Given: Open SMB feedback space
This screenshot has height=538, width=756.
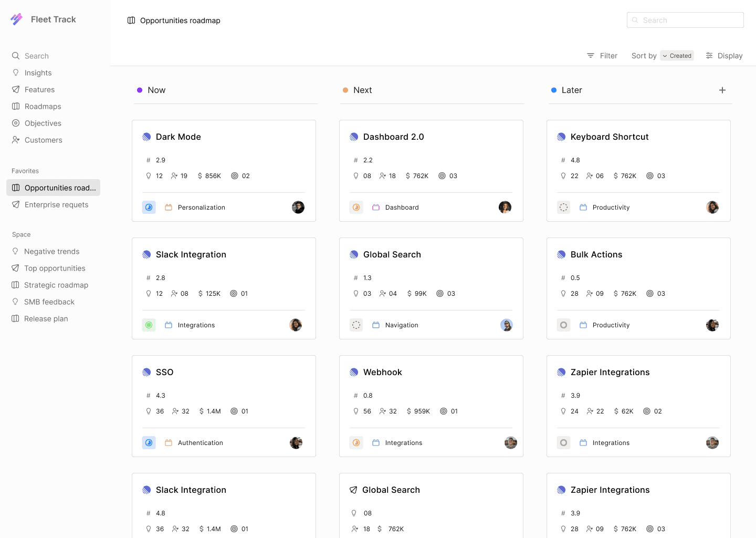Looking at the screenshot, I should [x=43, y=302].
